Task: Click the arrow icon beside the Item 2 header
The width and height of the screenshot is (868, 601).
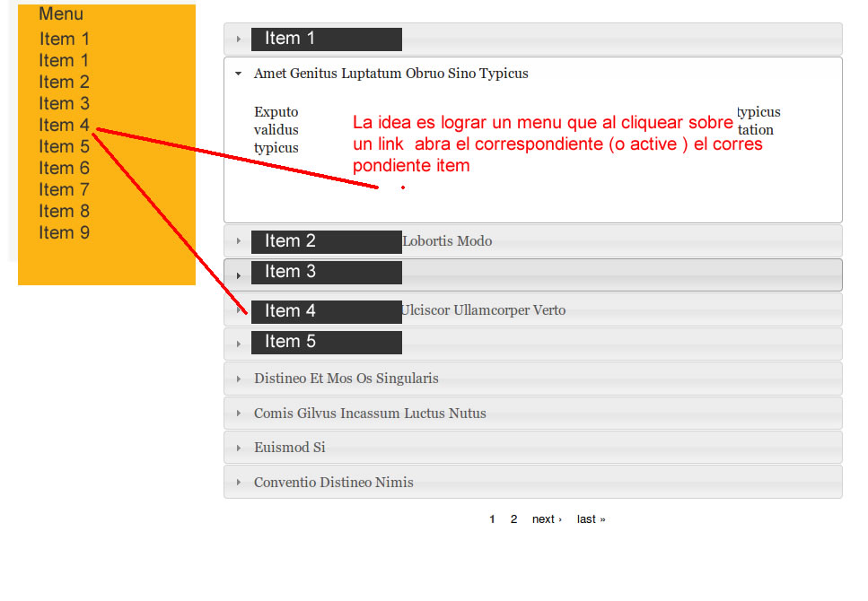Action: pyautogui.click(x=237, y=241)
